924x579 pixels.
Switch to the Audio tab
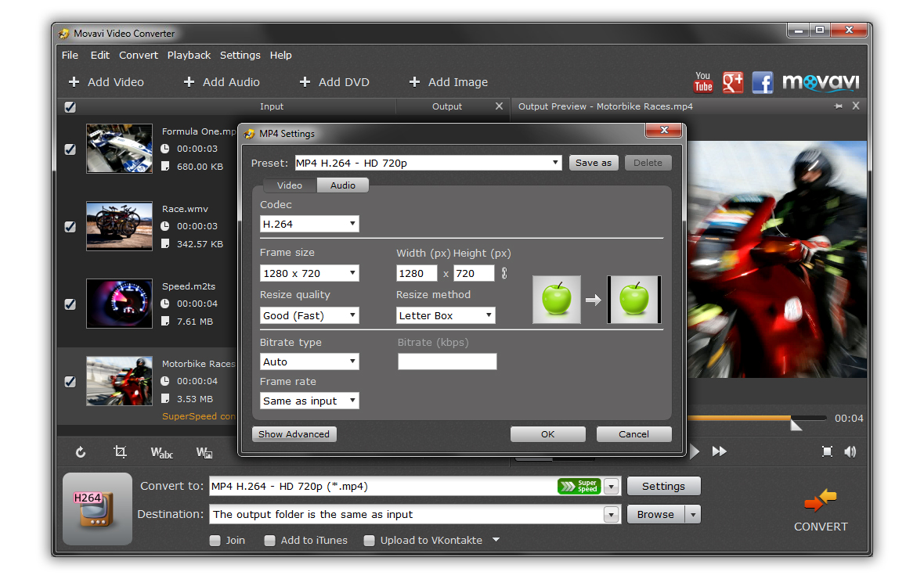tap(343, 185)
